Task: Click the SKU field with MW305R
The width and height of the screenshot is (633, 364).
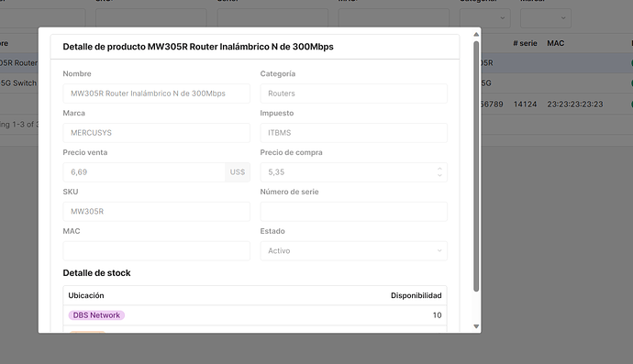Action: [x=156, y=212]
